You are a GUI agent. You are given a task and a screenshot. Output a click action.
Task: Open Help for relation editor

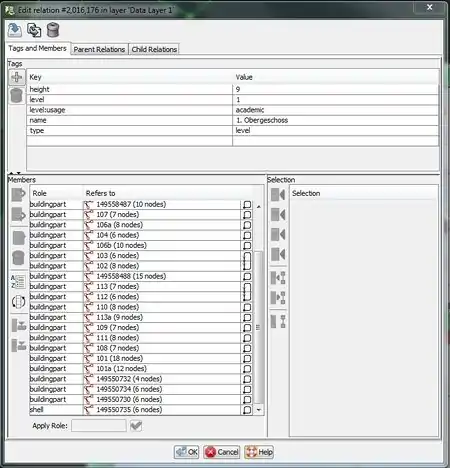[259, 452]
